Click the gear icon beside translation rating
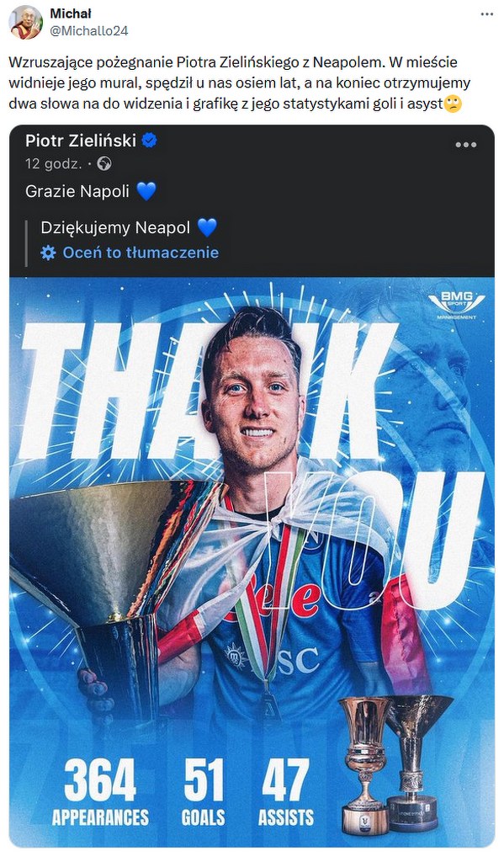 48,253
